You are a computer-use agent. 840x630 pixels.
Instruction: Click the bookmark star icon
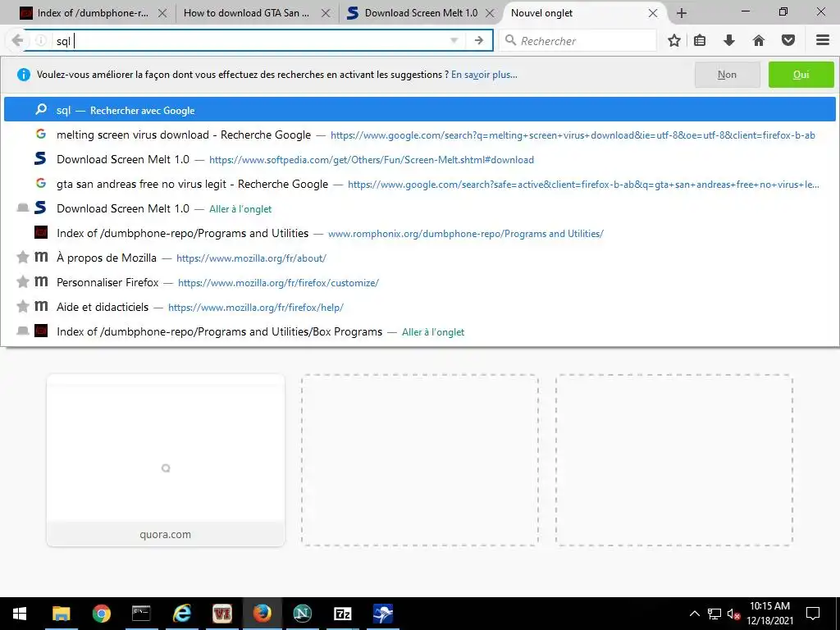[674, 40]
